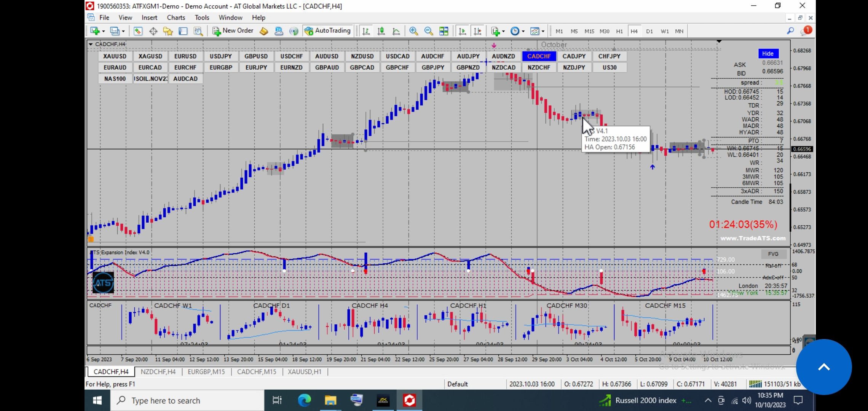Click the Zoom In magnifier icon

tap(413, 31)
